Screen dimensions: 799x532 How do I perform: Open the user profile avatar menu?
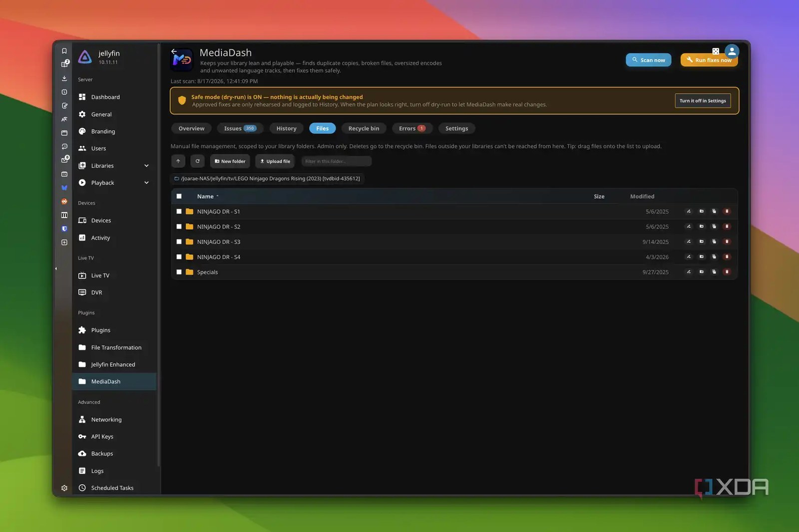(732, 51)
